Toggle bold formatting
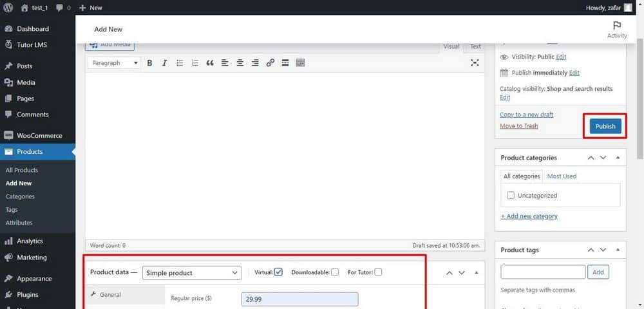This screenshot has width=644, height=309. click(x=149, y=63)
